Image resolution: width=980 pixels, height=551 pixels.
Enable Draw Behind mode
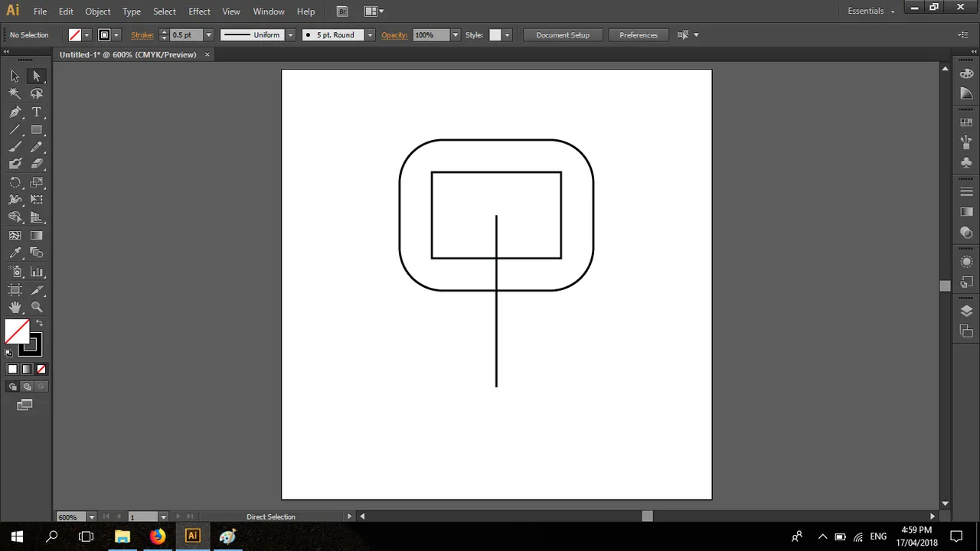(x=27, y=386)
